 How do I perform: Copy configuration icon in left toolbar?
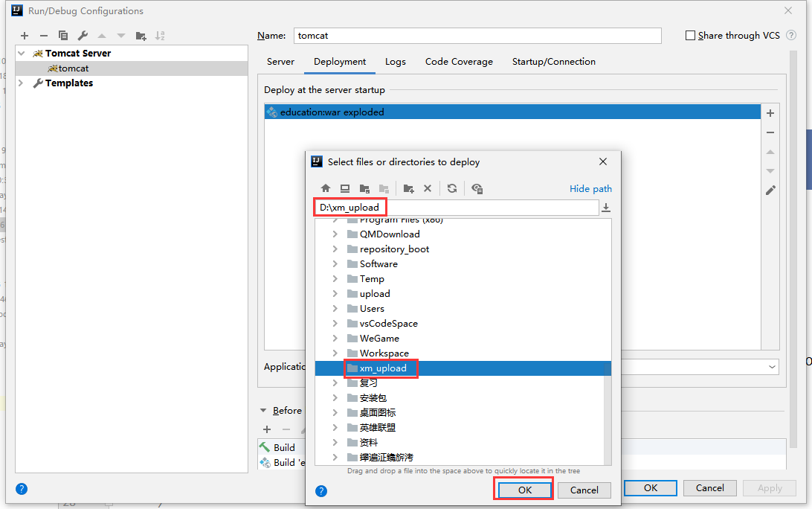[63, 36]
